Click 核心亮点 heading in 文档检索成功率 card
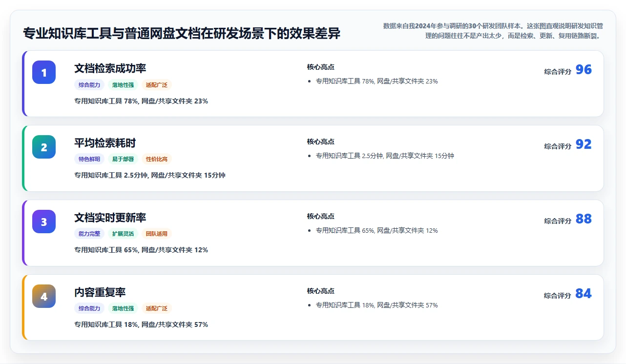The height and width of the screenshot is (364, 626). 321,67
